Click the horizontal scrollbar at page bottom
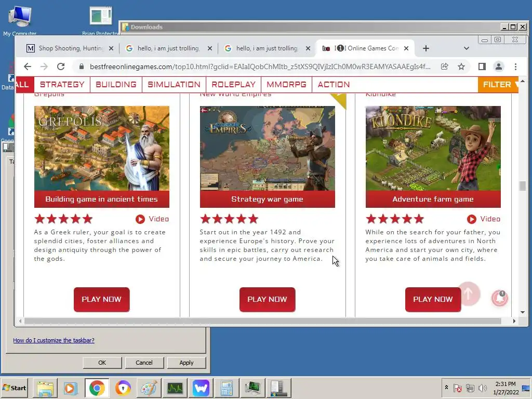Screen dimensions: 532x399 click(262, 321)
